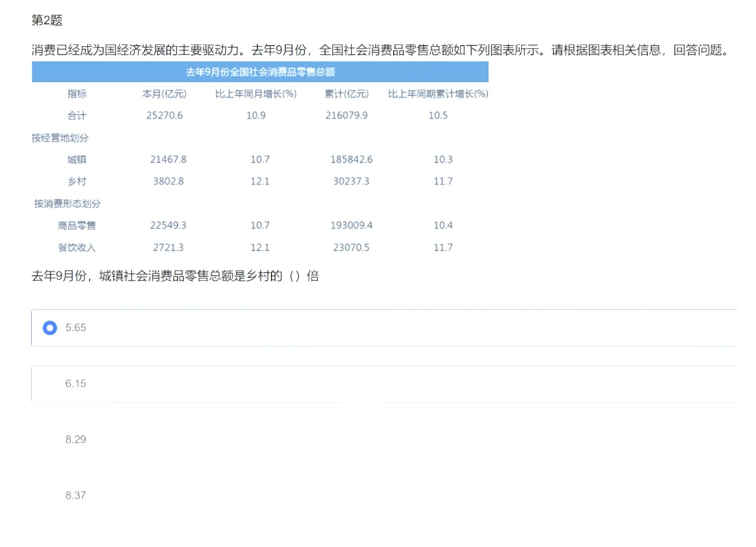
Task: Click the 10.7 growth cell in 商品零售 row
Action: [x=260, y=226]
